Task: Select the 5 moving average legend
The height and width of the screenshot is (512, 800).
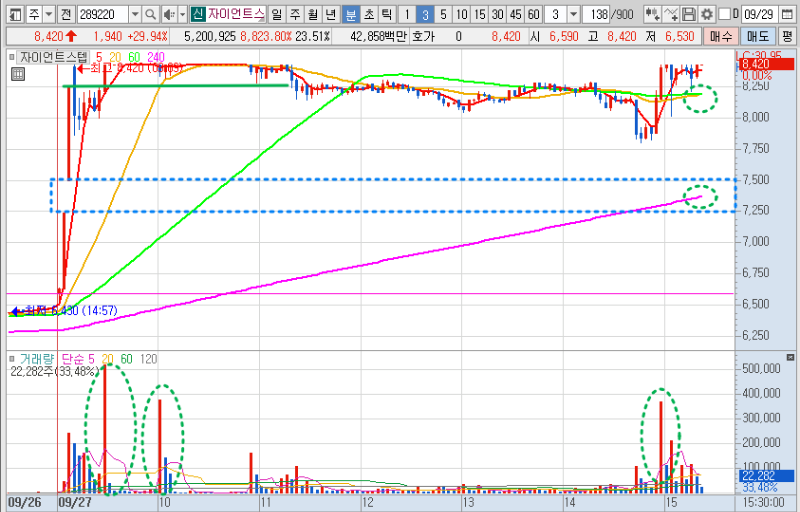Action: tap(99, 57)
